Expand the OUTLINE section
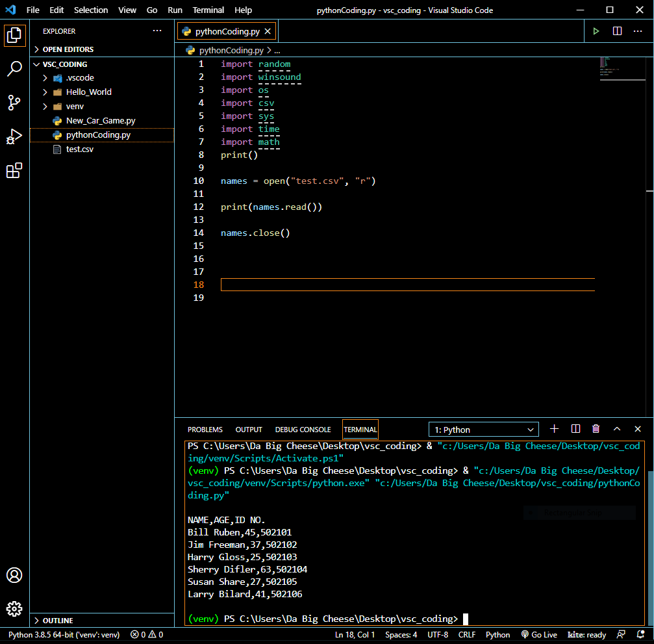The image size is (654, 644). pos(58,621)
